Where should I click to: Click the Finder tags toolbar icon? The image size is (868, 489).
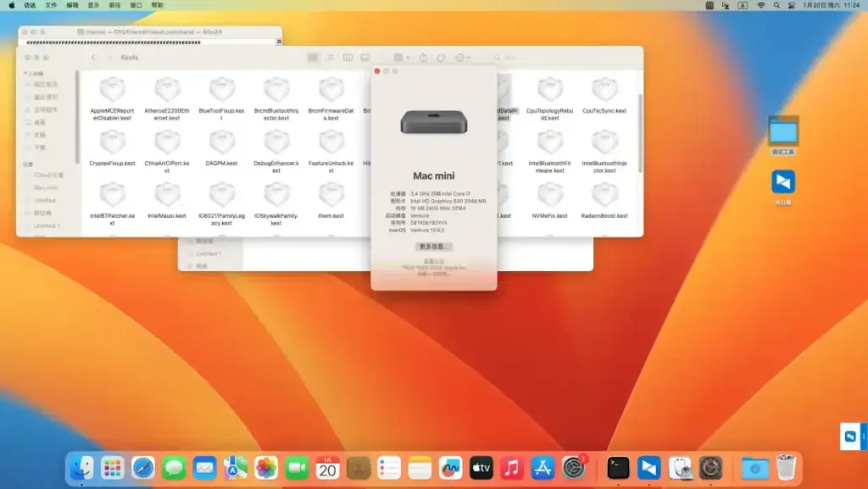pyautogui.click(x=441, y=58)
